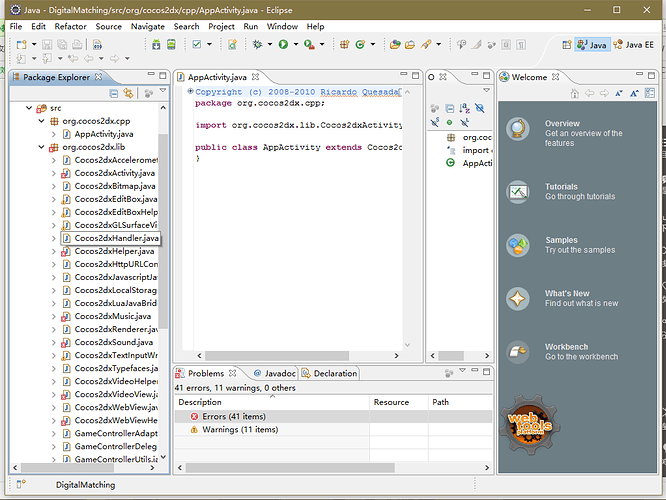Click the Overview globe icon
666x500 pixels.
[518, 129]
